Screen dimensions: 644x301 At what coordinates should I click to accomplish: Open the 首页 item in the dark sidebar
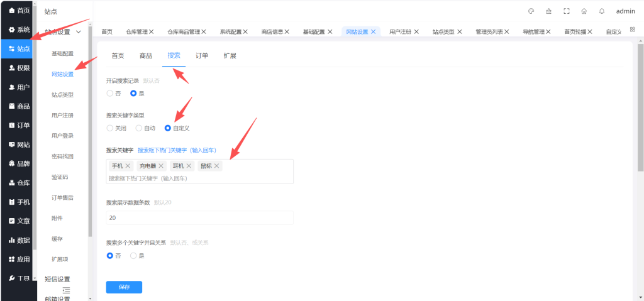pyautogui.click(x=19, y=10)
